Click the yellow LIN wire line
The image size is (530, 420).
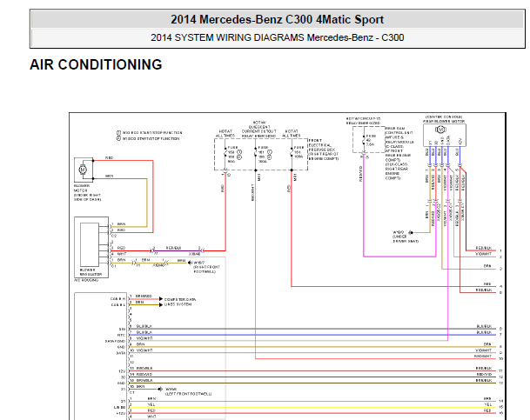coord(312,408)
